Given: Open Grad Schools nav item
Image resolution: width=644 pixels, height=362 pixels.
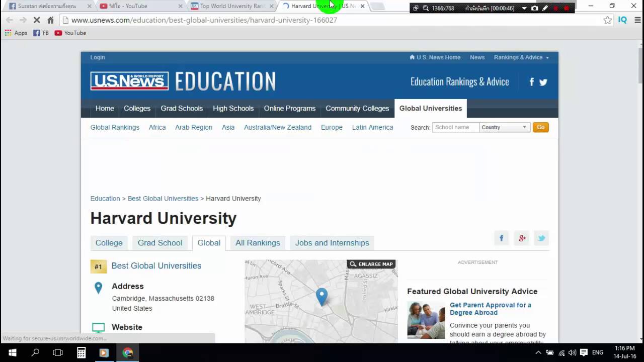Looking at the screenshot, I should [x=182, y=108].
